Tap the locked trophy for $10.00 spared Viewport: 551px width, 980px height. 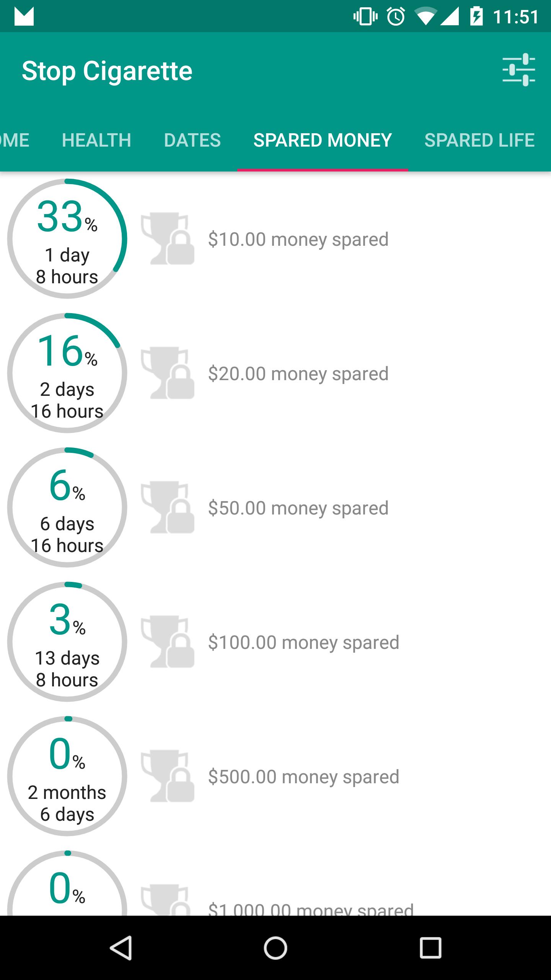coord(167,239)
